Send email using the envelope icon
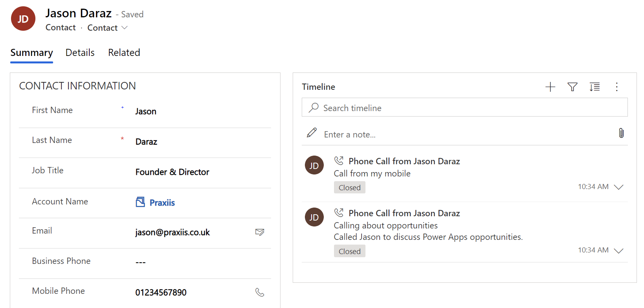This screenshot has height=308, width=644. coord(260,232)
